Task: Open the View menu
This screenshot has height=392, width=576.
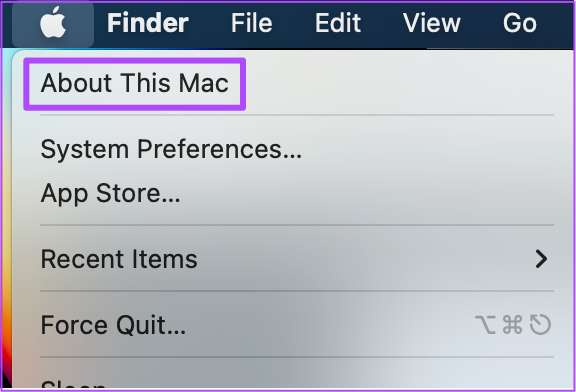Action: point(432,23)
